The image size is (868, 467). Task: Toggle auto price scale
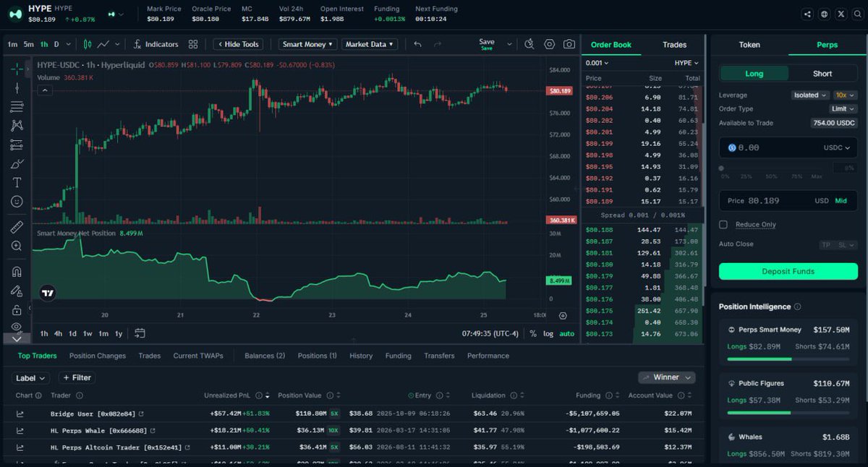coord(567,333)
